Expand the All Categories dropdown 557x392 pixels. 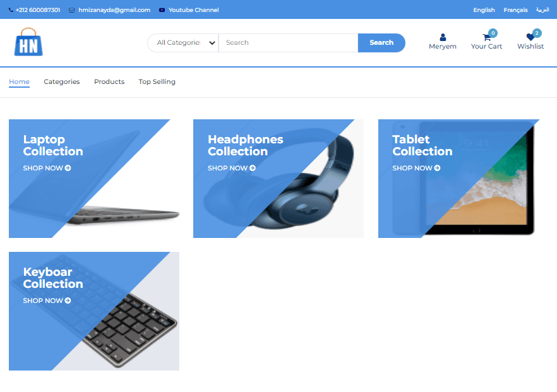pos(183,43)
